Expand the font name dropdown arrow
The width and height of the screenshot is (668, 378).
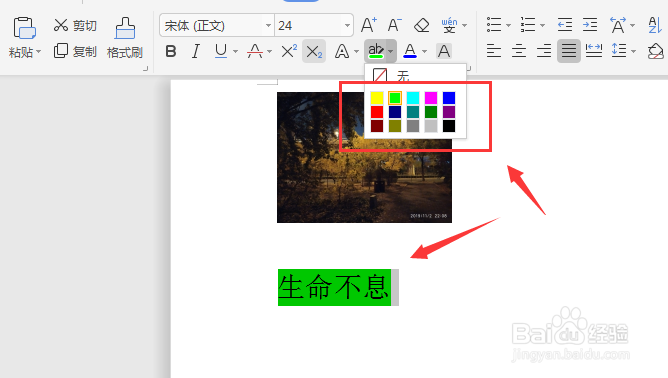268,26
